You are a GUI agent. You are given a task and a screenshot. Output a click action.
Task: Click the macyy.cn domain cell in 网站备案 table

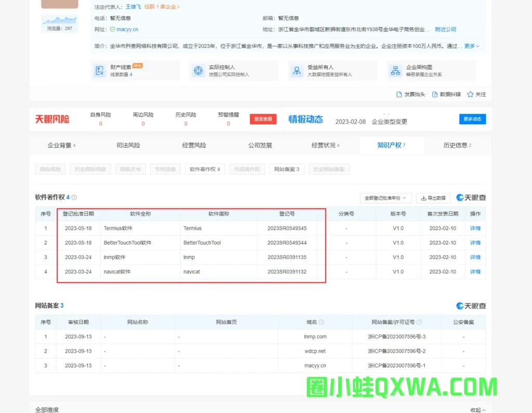pos(315,366)
